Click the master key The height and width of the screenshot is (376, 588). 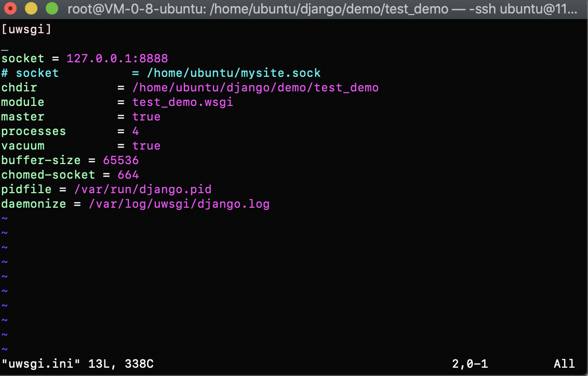[22, 116]
